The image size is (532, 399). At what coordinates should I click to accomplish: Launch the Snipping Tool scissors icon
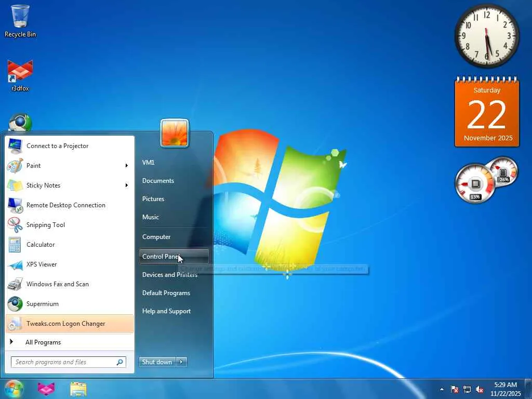click(x=15, y=224)
